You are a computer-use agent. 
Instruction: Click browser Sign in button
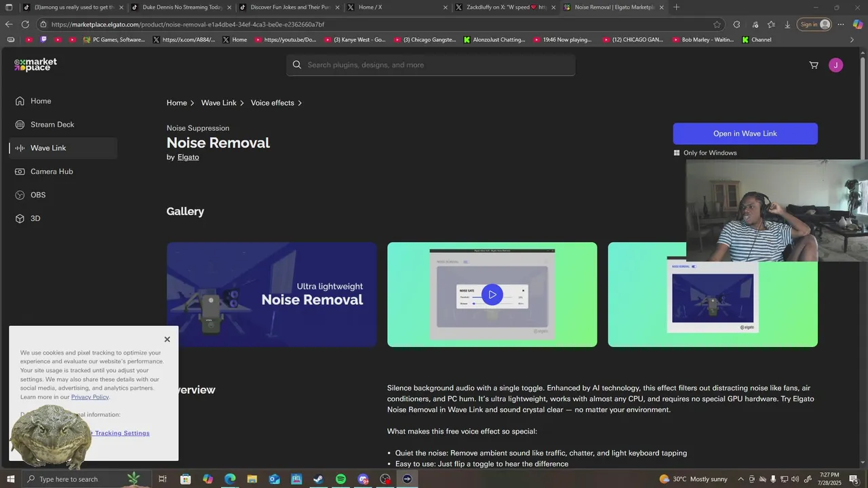tap(814, 24)
